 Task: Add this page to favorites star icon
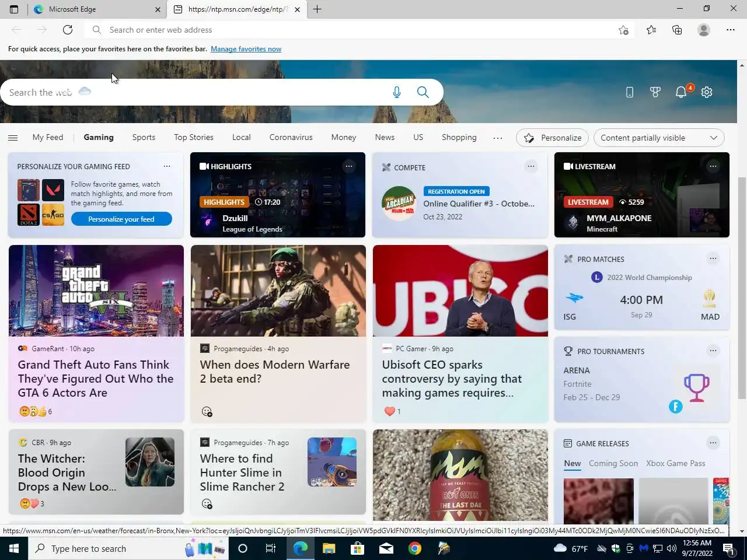pos(623,30)
